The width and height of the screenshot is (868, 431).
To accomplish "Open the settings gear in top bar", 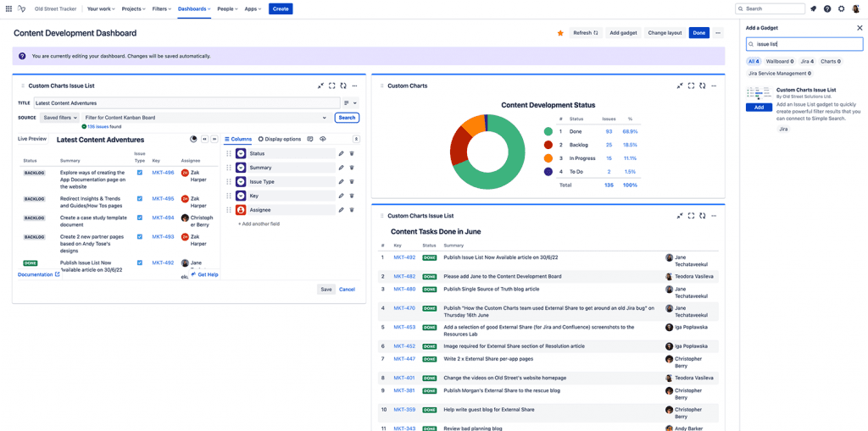I will pyautogui.click(x=841, y=8).
